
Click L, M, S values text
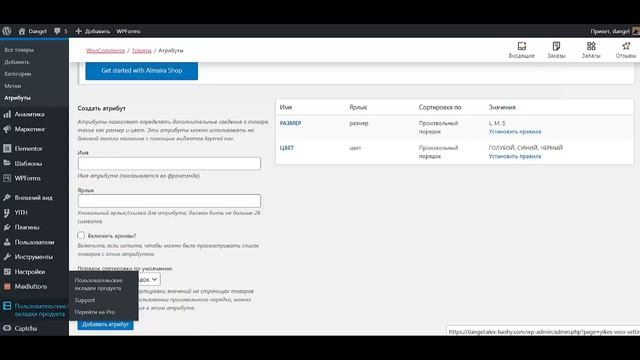click(497, 123)
